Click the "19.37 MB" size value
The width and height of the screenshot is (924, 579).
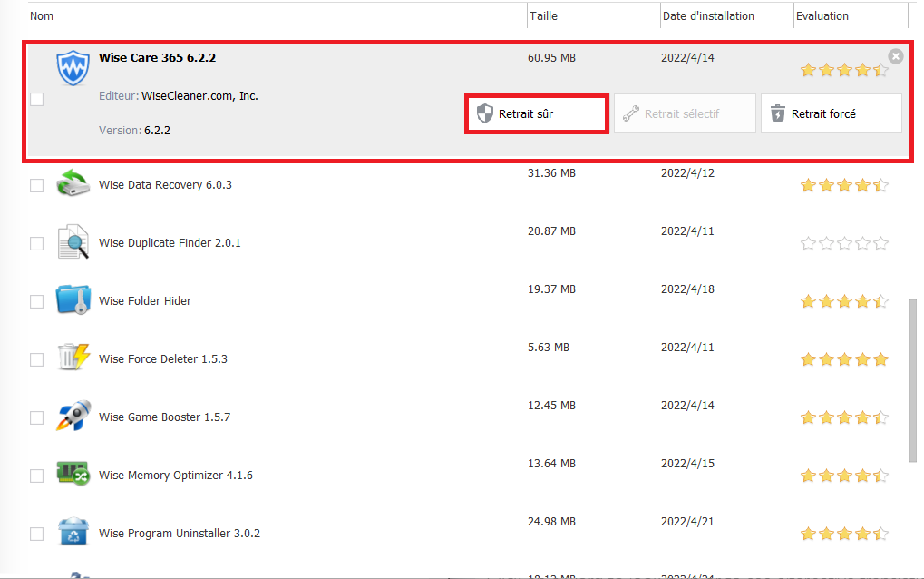click(551, 289)
